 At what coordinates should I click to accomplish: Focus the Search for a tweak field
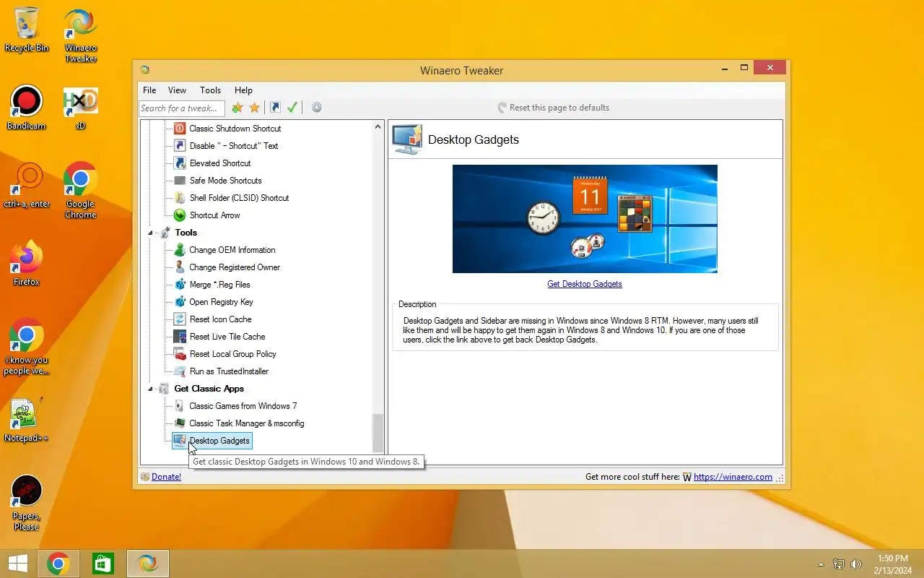[182, 108]
